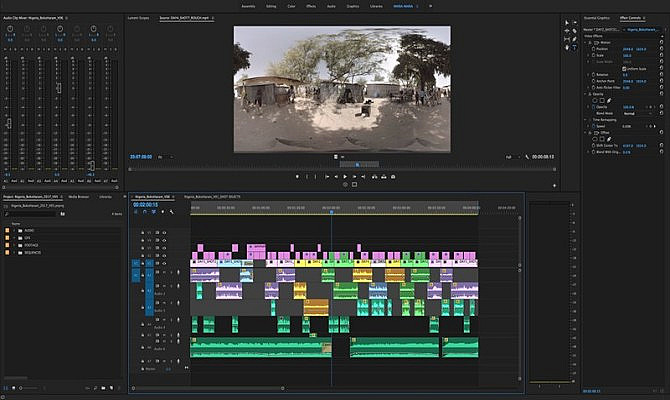The height and width of the screenshot is (400, 670).
Task: Open the Media Browser panel tab
Action: [x=79, y=197]
